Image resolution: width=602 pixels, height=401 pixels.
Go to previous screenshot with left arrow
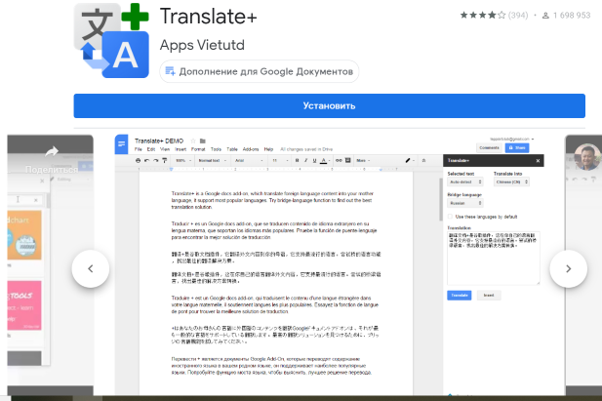pyautogui.click(x=90, y=269)
